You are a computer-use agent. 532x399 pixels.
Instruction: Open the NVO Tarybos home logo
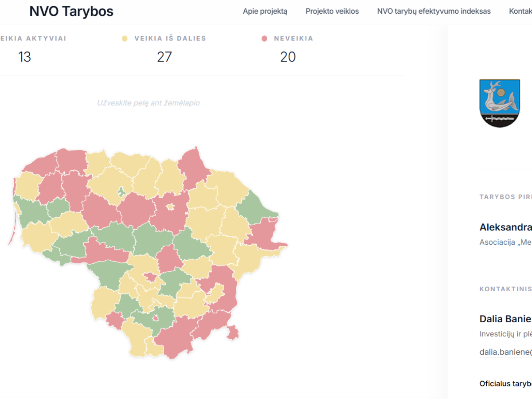pyautogui.click(x=71, y=12)
